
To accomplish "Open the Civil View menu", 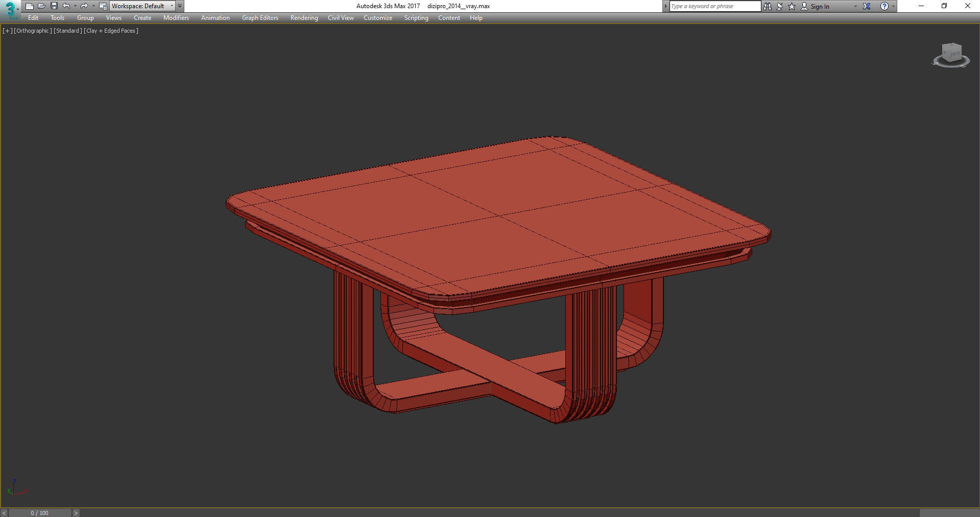I will 341,18.
